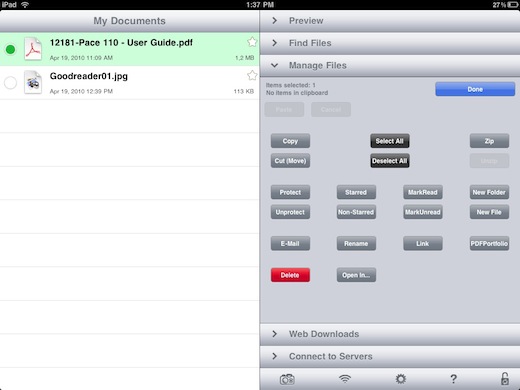Viewport: 520px width, 390px height.
Task: Tap the Goodreader01.jpg image file icon
Action: coord(33,82)
